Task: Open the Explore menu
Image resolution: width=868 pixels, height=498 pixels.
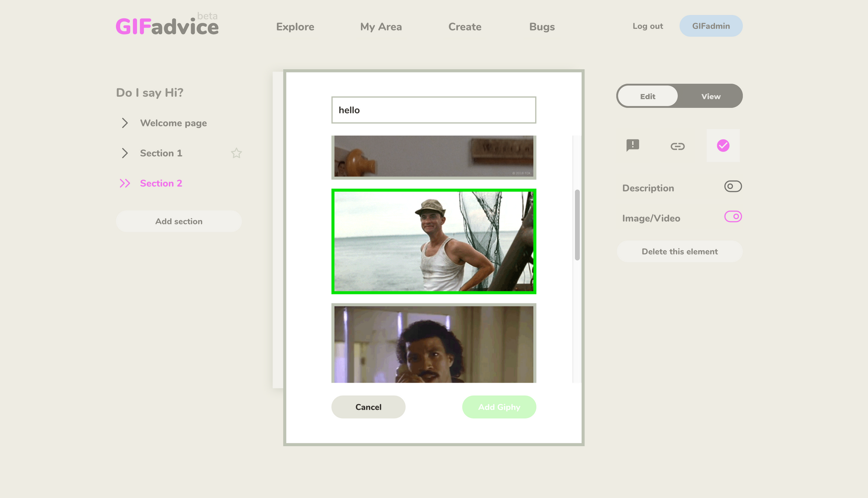Action: click(295, 27)
